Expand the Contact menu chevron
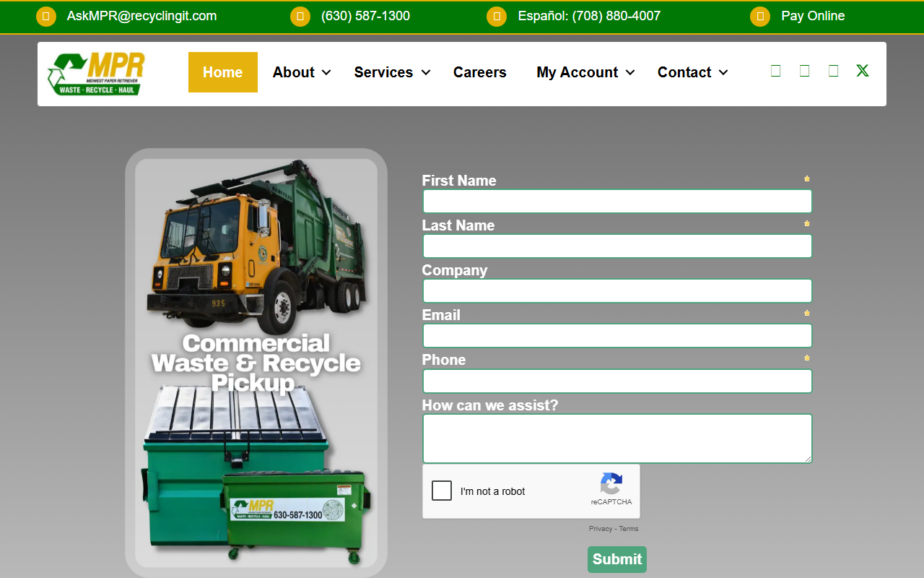The width and height of the screenshot is (924, 578). coord(723,72)
